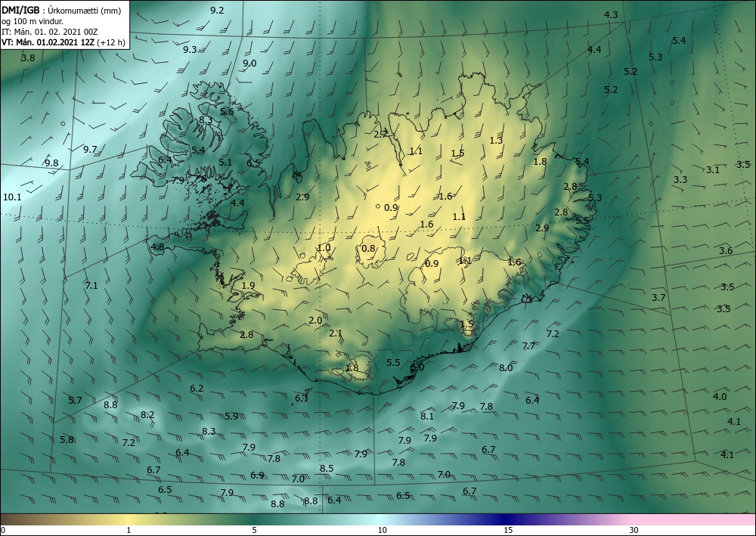Click the 5.6 value in the Westfjords

tap(227, 111)
